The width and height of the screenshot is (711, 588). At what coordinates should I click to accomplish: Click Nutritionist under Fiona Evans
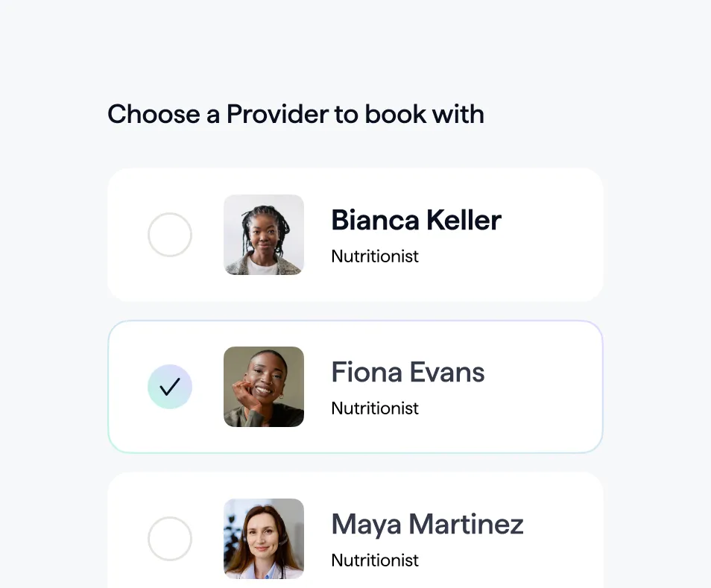click(x=375, y=408)
